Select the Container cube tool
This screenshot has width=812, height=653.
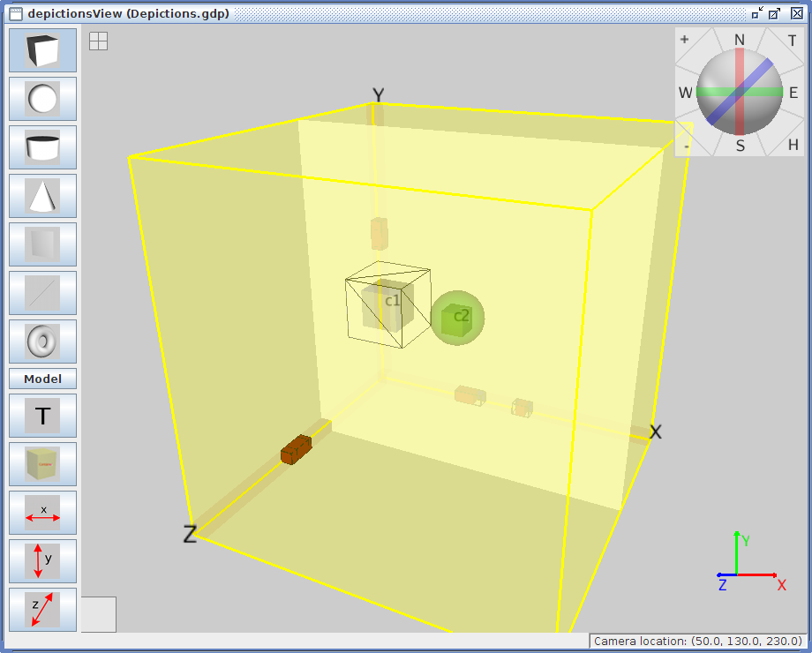pos(42,464)
